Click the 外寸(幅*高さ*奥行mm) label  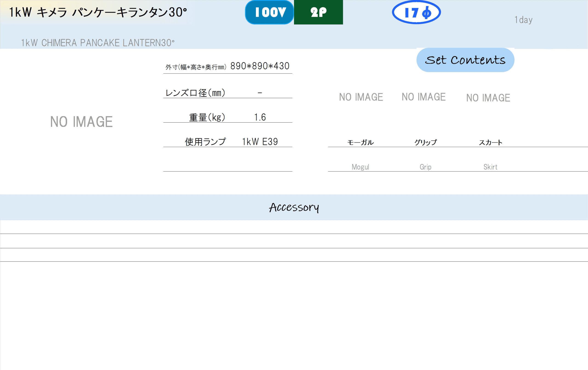(x=196, y=67)
